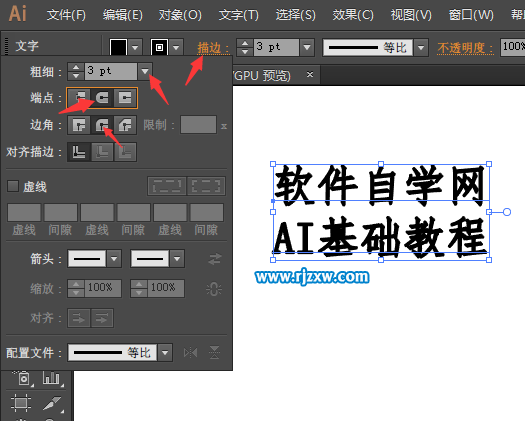Click the swap arrowheads icon
The height and width of the screenshot is (421, 525).
pyautogui.click(x=215, y=259)
